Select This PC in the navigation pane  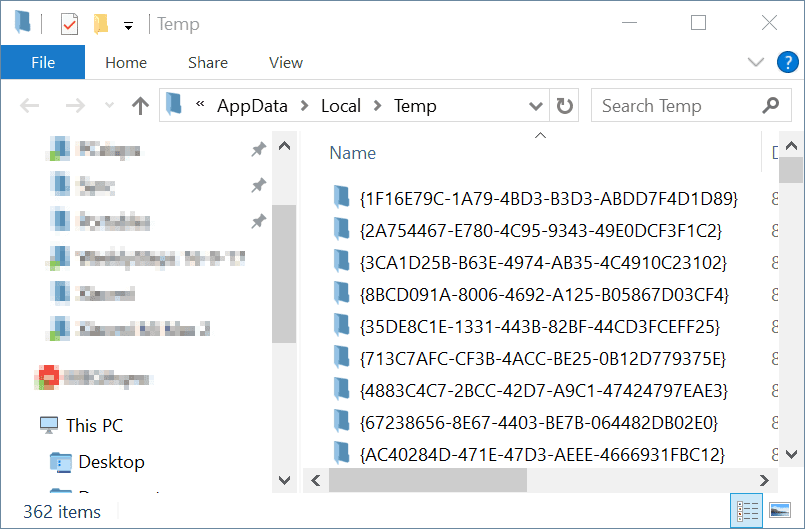94,425
